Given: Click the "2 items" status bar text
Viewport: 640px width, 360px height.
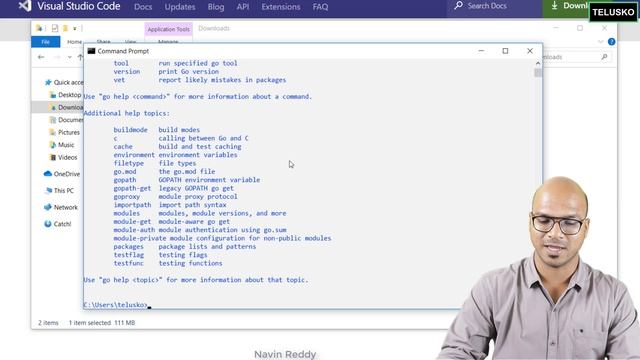Looking at the screenshot, I should [x=48, y=323].
